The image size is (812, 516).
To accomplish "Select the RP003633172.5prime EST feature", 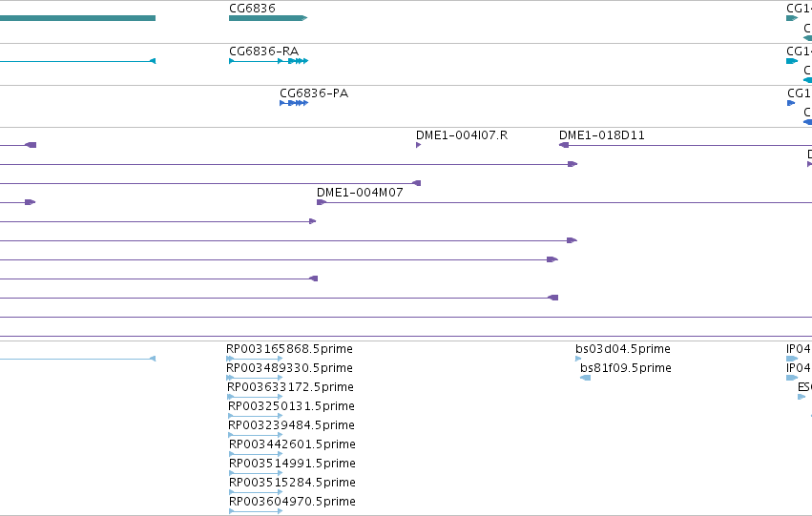I will (x=256, y=397).
